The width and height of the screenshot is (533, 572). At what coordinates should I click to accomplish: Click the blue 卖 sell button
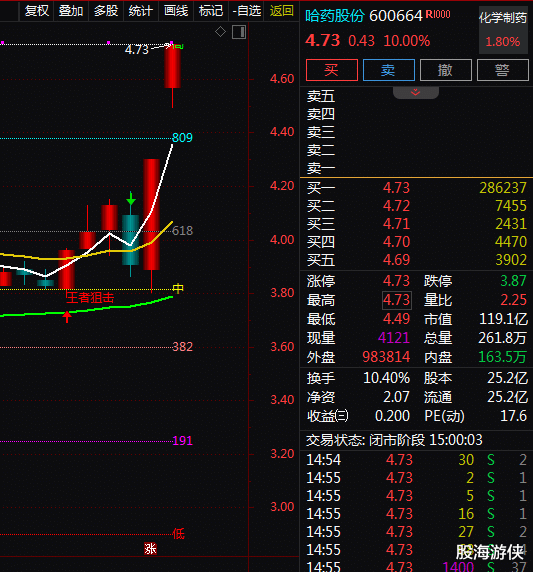(389, 70)
